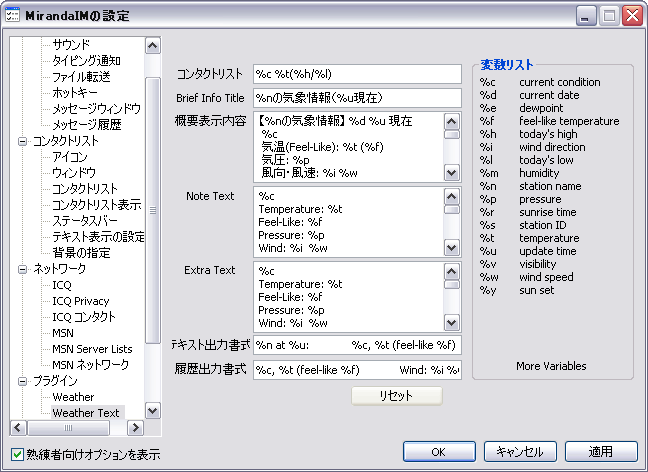Toggle the 熟練者向けオプションを表示 checkbox

tap(17, 455)
